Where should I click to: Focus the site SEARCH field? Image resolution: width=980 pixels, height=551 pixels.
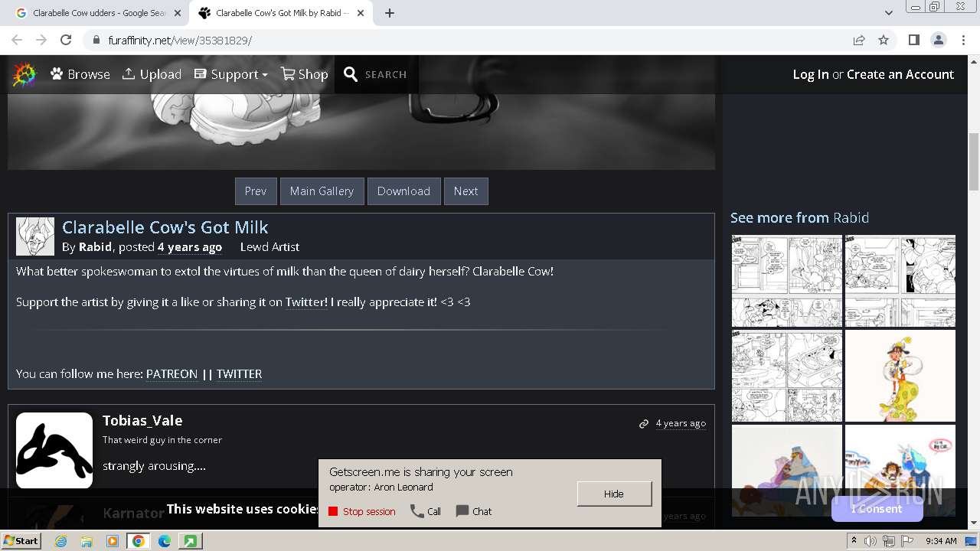click(386, 74)
